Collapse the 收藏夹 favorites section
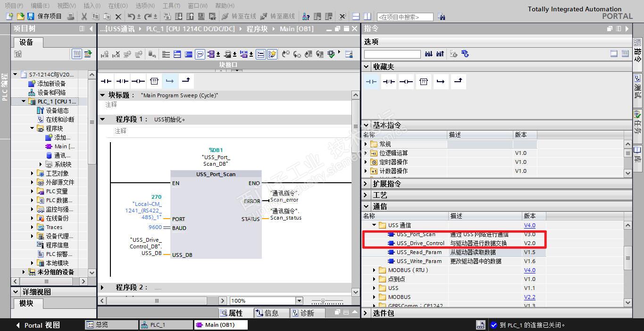The height and width of the screenshot is (331, 644). 367,67
